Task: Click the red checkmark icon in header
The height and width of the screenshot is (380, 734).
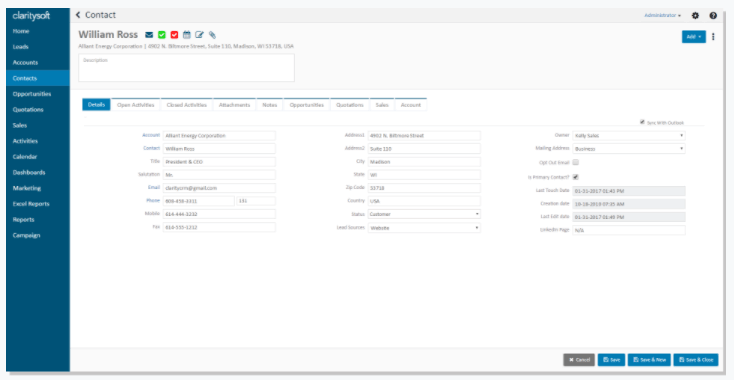Action: [x=175, y=35]
